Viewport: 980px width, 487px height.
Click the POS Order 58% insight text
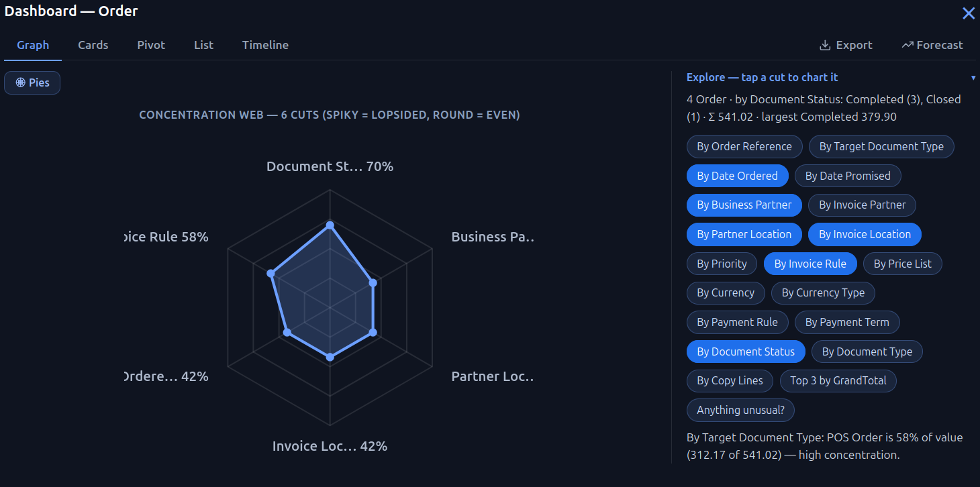(825, 446)
